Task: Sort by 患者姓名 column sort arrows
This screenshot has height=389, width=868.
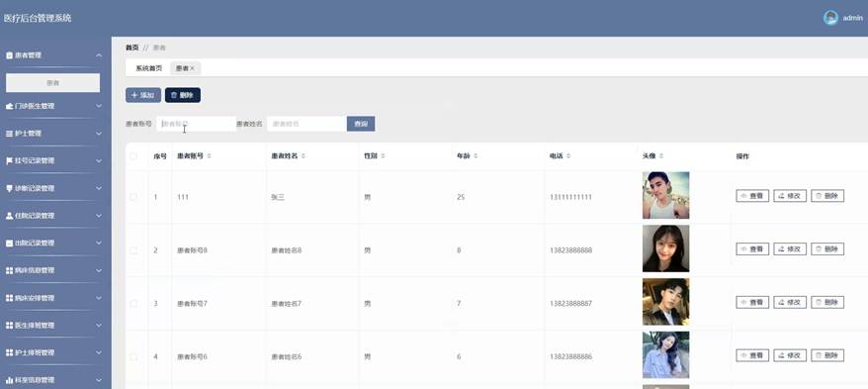Action: pyautogui.click(x=303, y=156)
